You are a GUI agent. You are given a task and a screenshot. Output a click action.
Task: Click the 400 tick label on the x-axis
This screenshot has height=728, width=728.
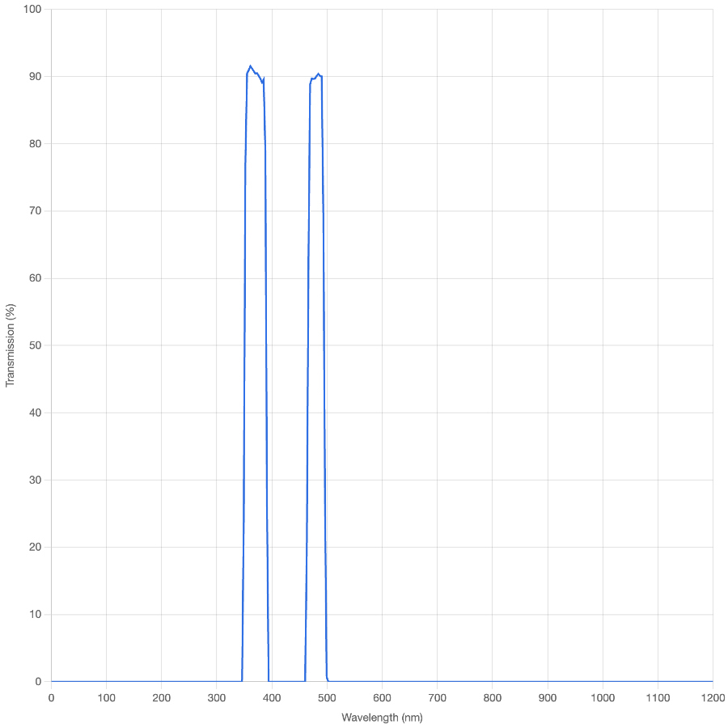(272, 696)
